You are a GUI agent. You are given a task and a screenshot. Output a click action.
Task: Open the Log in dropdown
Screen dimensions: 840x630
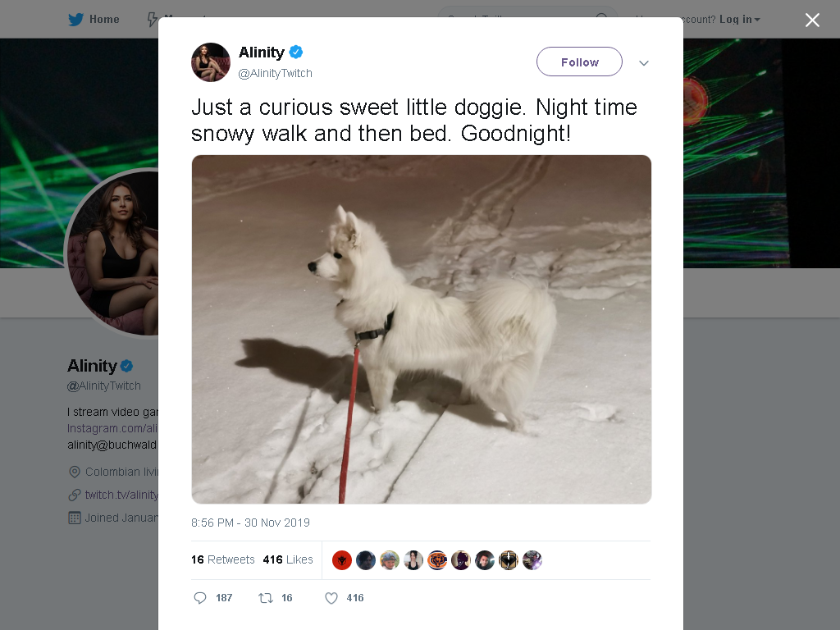point(739,20)
